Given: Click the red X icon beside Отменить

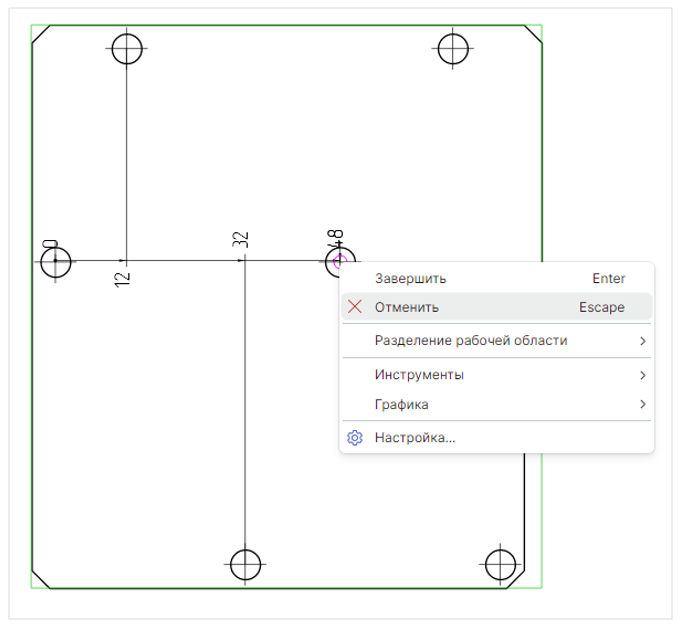Looking at the screenshot, I should pyautogui.click(x=354, y=307).
